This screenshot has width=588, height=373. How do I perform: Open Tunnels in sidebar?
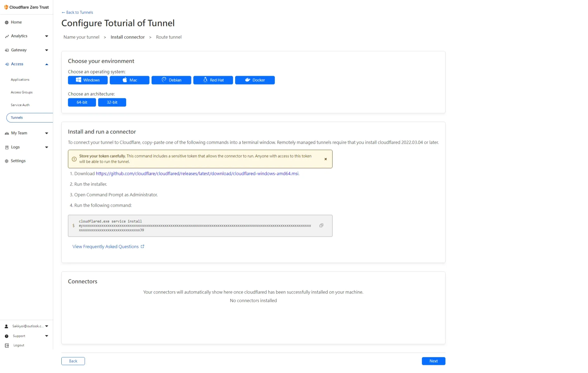point(30,118)
